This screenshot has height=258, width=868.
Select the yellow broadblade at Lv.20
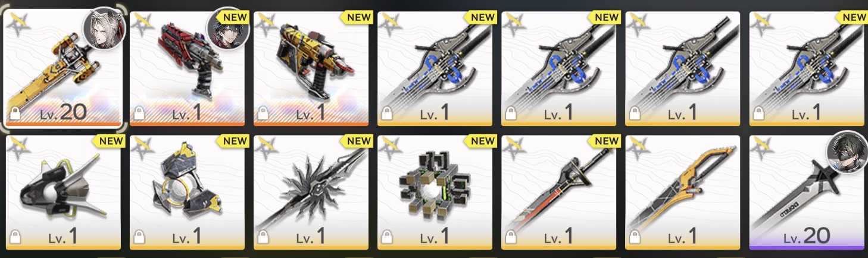[63, 68]
